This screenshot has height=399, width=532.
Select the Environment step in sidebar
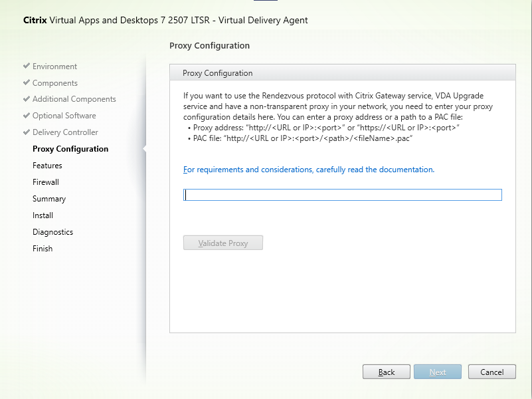56,66
